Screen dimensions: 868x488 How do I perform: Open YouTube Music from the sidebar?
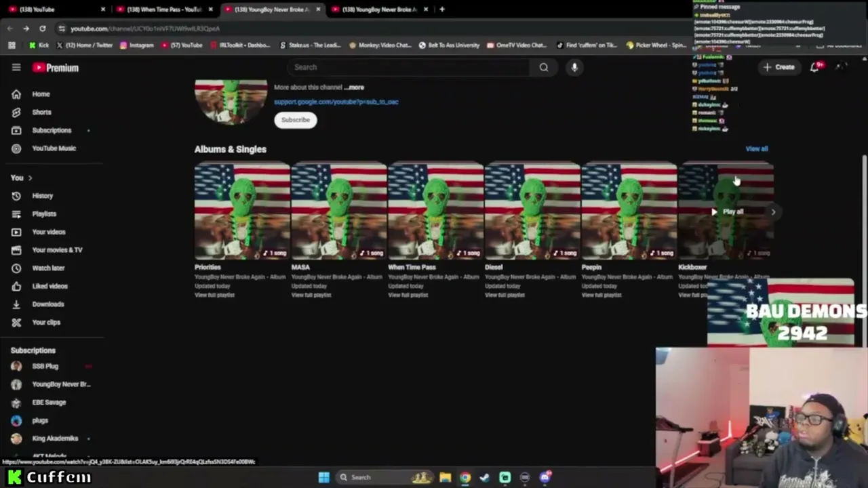54,148
